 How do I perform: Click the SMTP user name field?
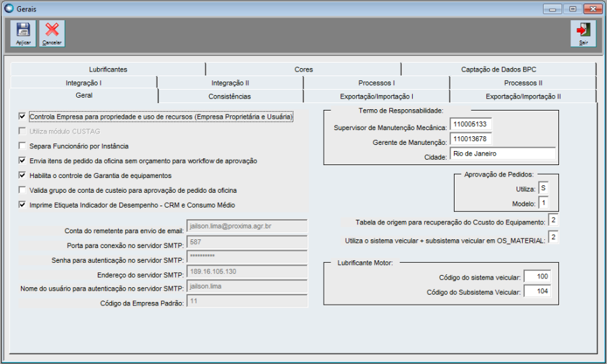[247, 286]
